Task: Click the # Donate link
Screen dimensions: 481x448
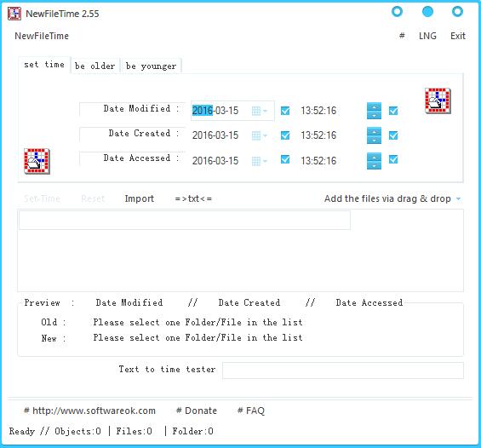Action: tap(197, 411)
